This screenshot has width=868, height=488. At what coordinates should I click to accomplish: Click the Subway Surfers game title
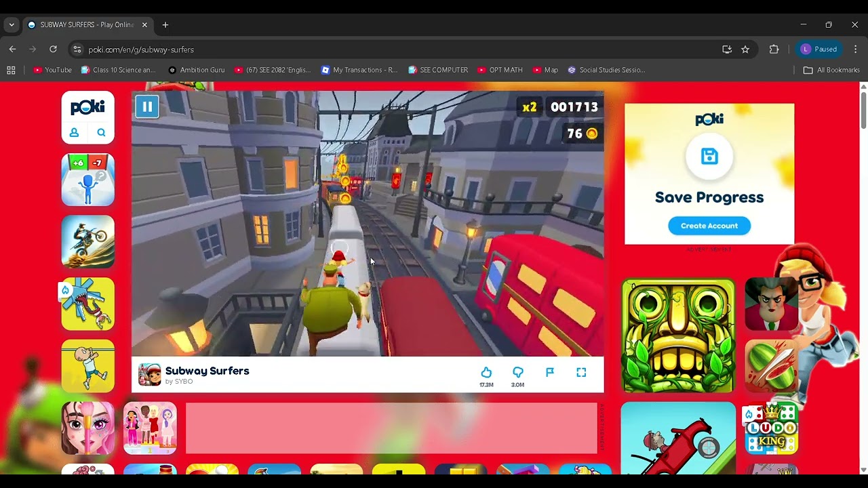pyautogui.click(x=208, y=371)
